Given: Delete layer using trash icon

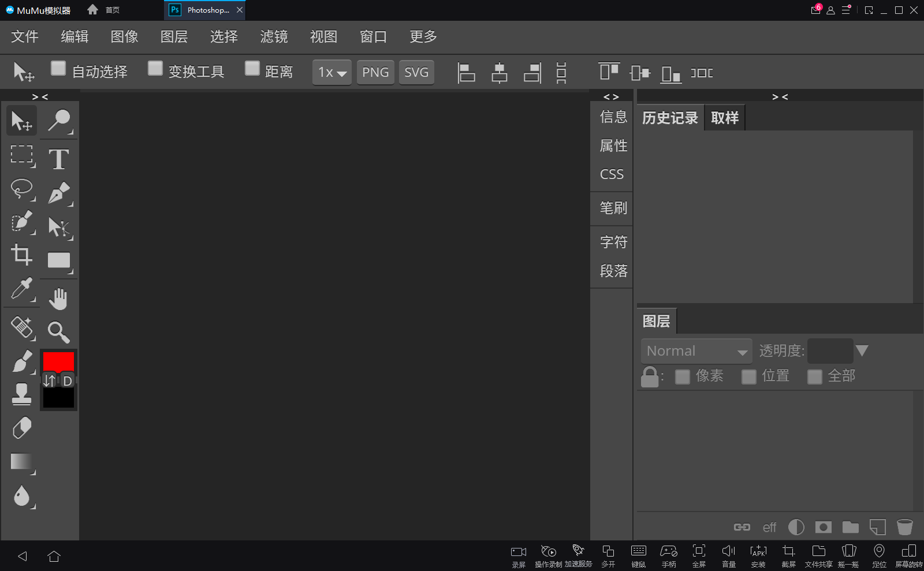Looking at the screenshot, I should 904,527.
